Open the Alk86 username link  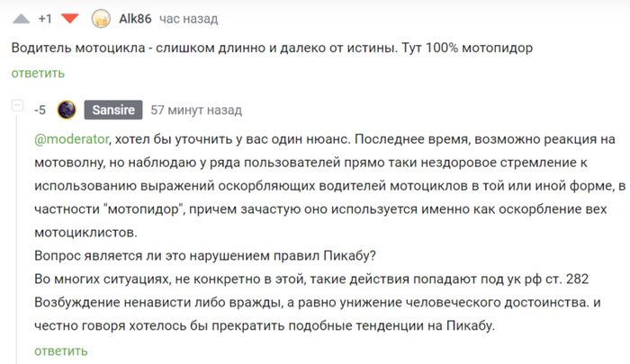135,19
